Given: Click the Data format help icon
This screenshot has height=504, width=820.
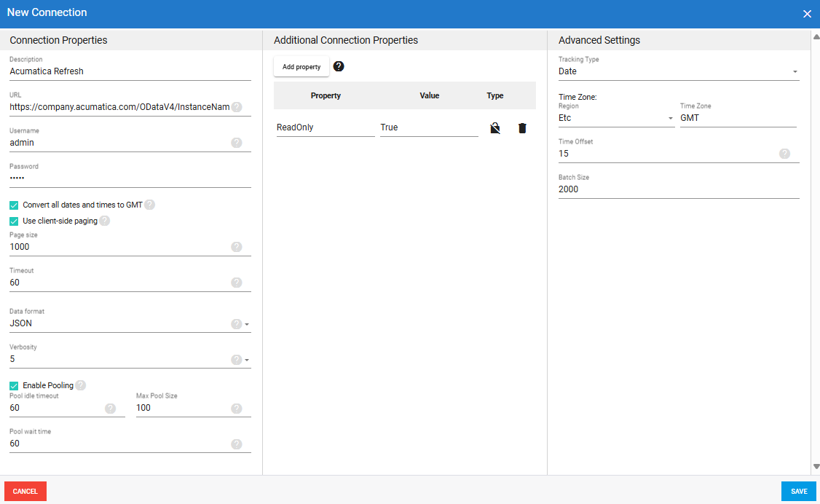Looking at the screenshot, I should (237, 323).
